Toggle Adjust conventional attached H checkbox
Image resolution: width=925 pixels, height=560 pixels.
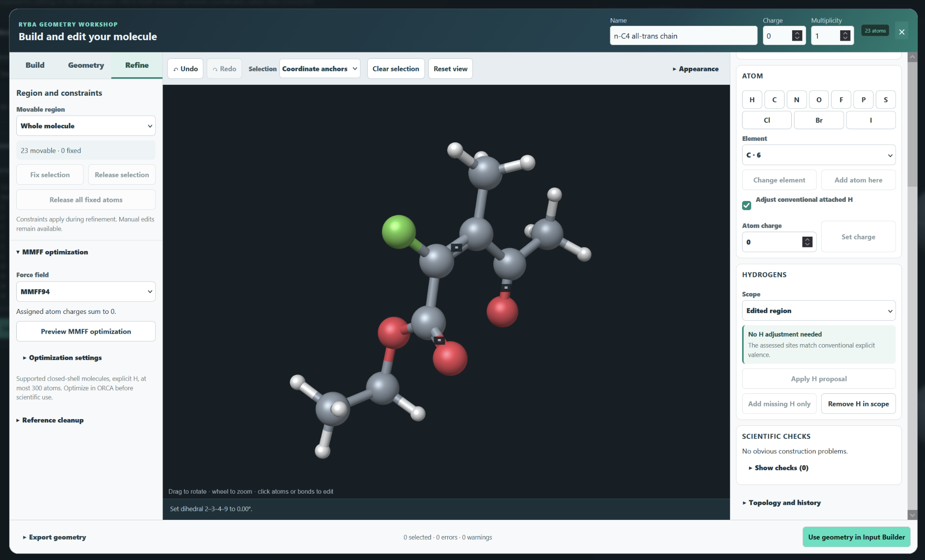click(747, 205)
